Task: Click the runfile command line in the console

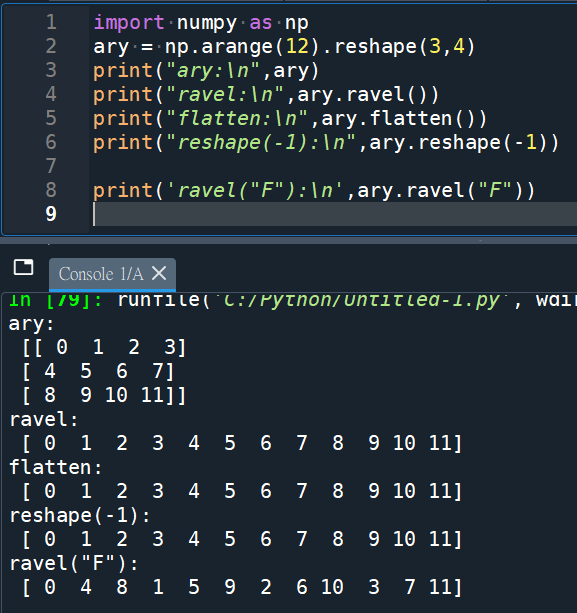Action: (292, 301)
